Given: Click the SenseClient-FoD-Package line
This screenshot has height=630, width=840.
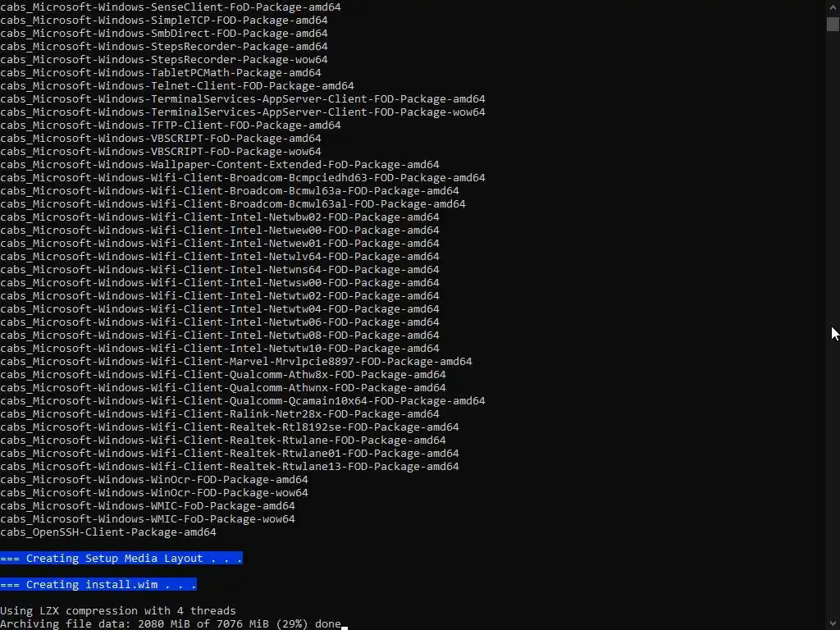Looking at the screenshot, I should coord(171,7).
